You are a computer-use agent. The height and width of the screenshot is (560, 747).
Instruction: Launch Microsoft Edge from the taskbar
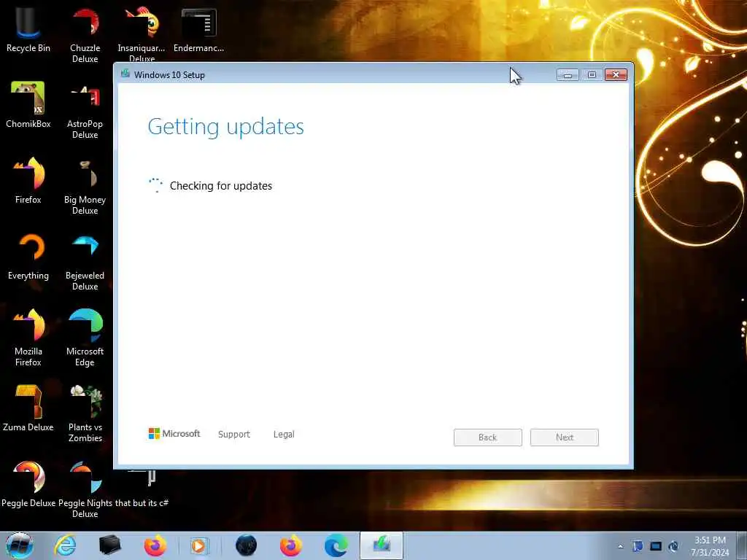[336, 545]
